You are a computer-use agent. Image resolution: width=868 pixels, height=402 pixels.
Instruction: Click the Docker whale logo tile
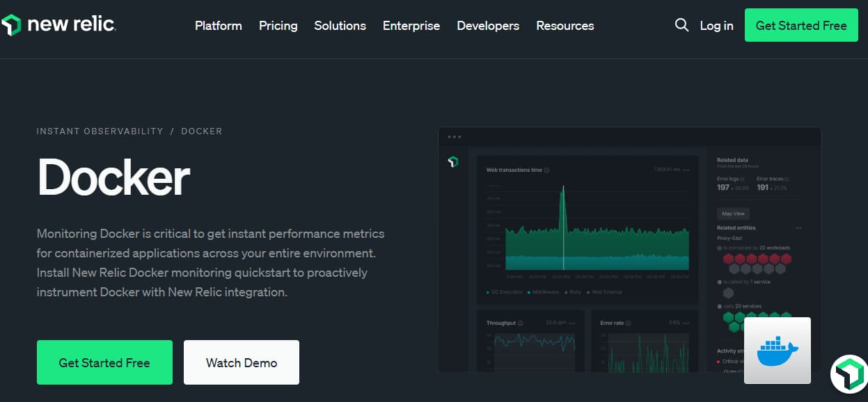tap(778, 351)
